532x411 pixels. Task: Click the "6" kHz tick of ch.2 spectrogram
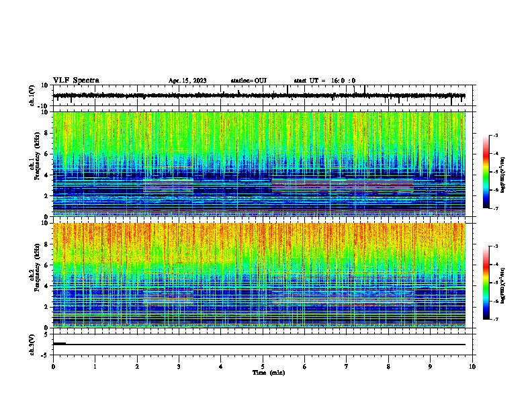[x=46, y=265]
